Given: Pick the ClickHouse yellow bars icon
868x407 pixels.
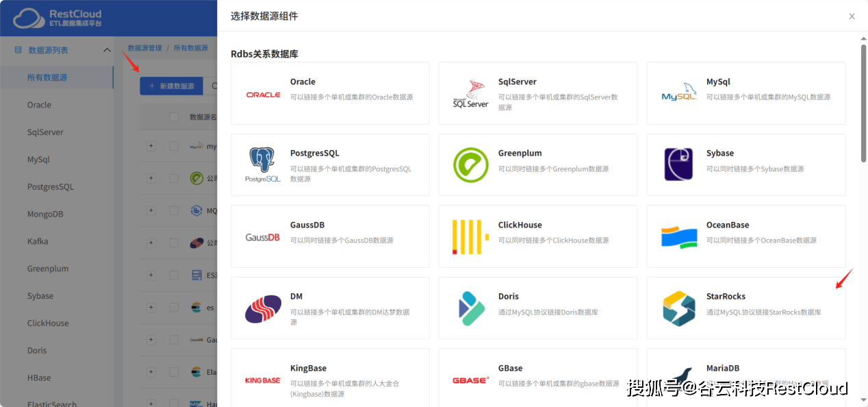Looking at the screenshot, I should (471, 237).
